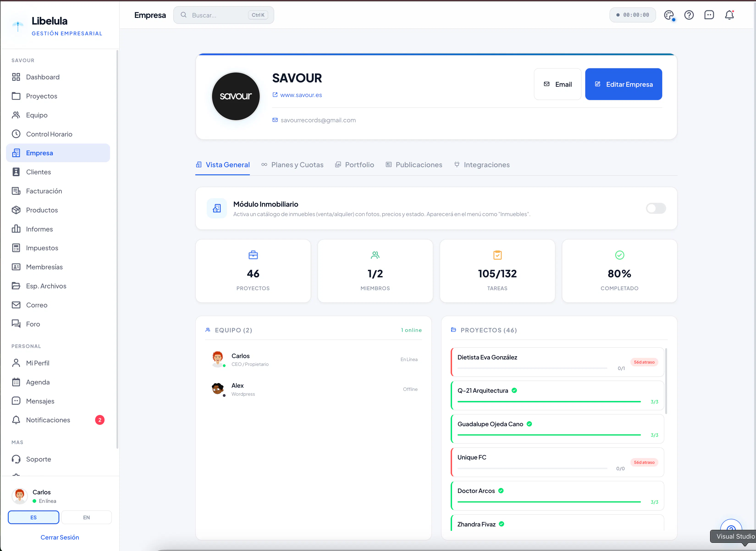Open Notificaciones in the sidebar
Screen dimensions: 756x551
click(x=58, y=420)
